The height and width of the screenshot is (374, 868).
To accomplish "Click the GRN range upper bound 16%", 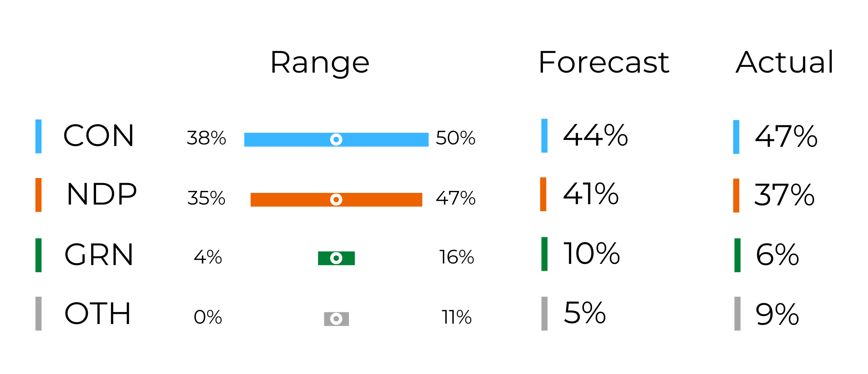I will (x=457, y=257).
